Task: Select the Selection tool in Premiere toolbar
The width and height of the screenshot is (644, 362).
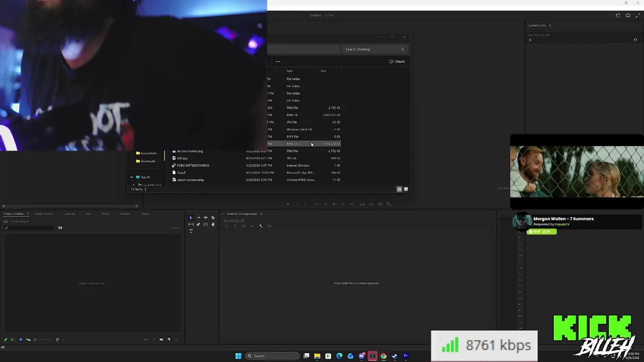Action: pyautogui.click(x=191, y=218)
